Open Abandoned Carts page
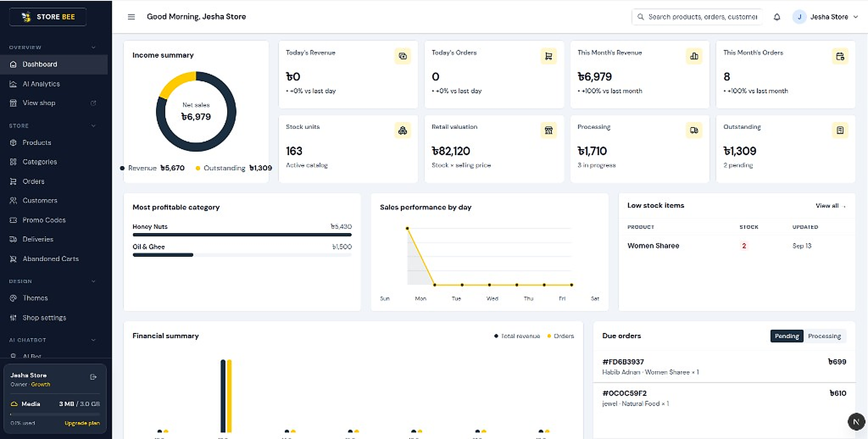 click(54, 259)
